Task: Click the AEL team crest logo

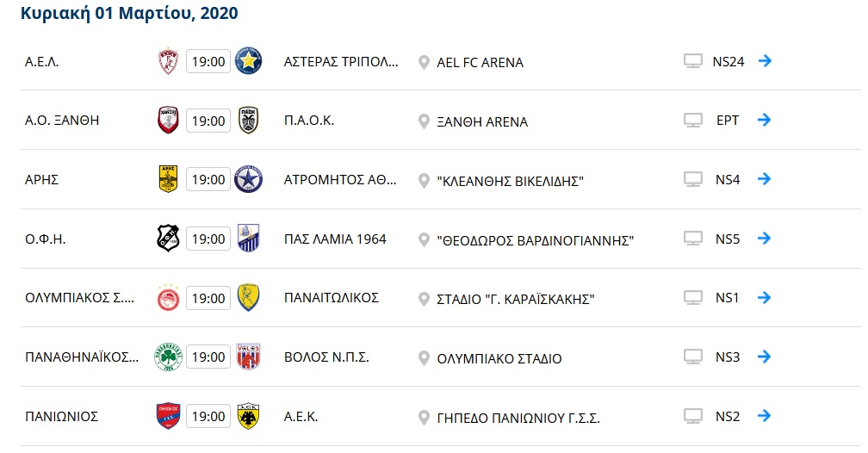Action: coord(167,61)
